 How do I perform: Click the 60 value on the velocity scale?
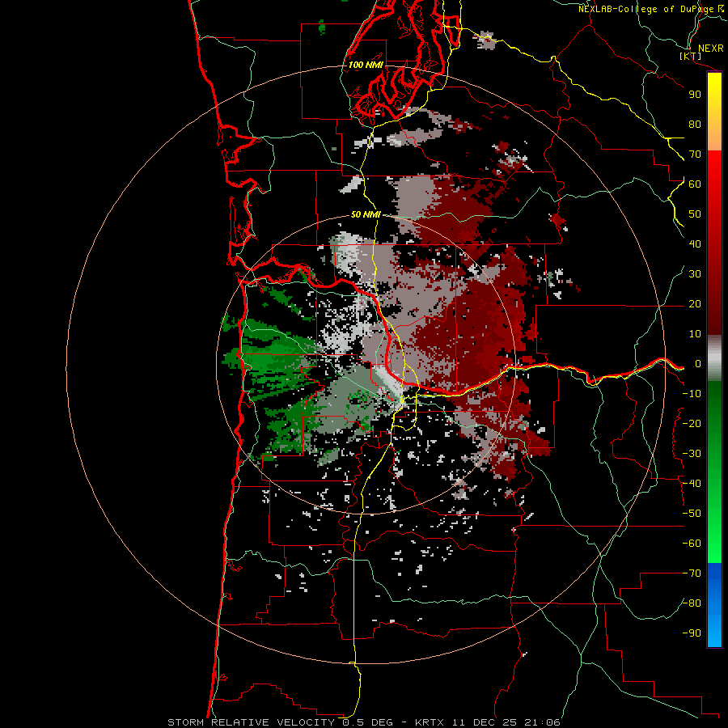click(695, 184)
